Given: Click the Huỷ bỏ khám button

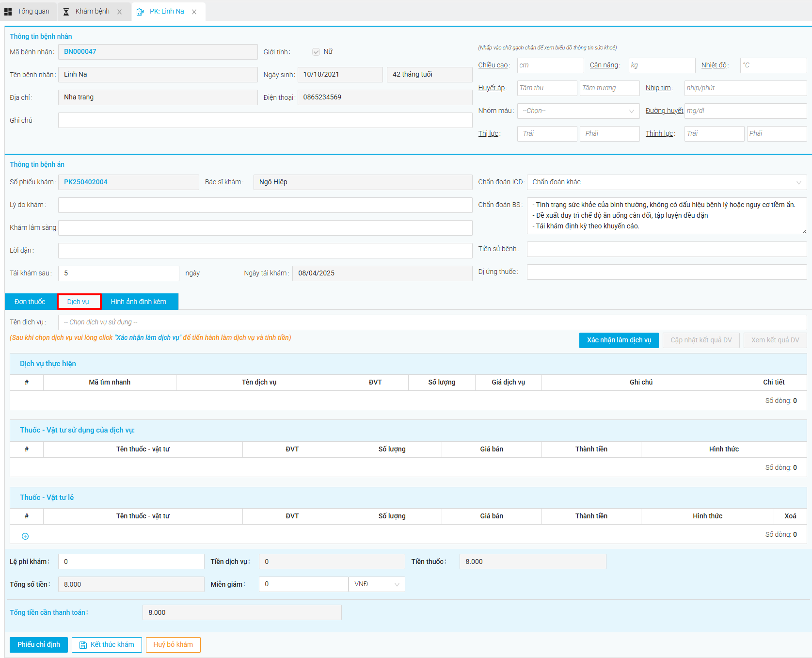Looking at the screenshot, I should tap(173, 645).
